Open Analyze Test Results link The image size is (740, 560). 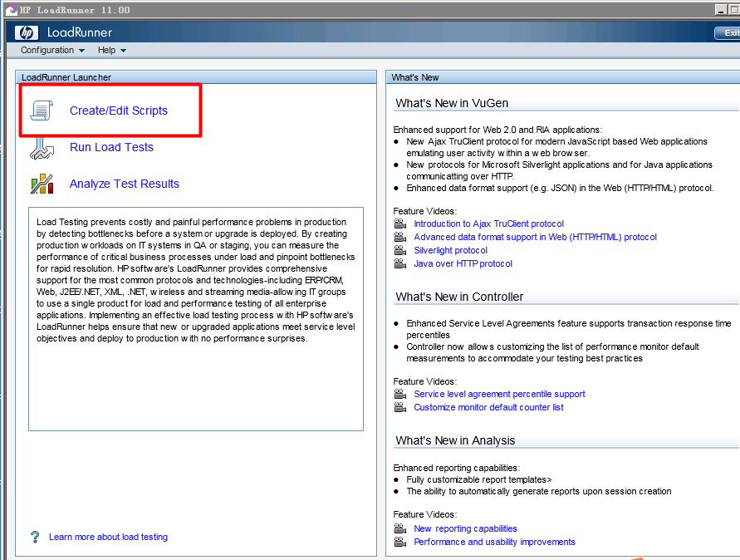tap(124, 184)
